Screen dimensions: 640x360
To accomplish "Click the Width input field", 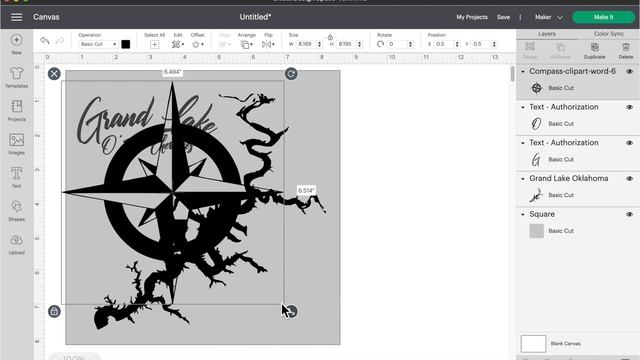I will point(306,44).
